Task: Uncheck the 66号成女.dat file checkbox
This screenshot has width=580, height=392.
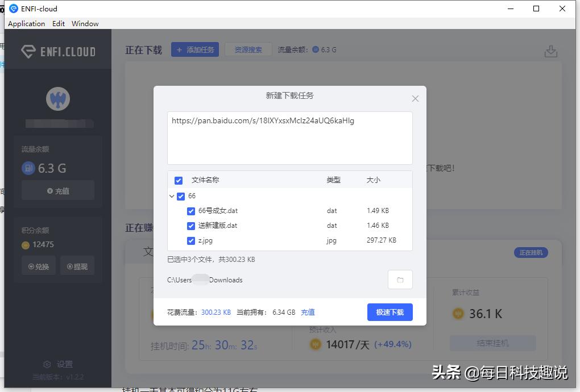Action: coord(191,211)
